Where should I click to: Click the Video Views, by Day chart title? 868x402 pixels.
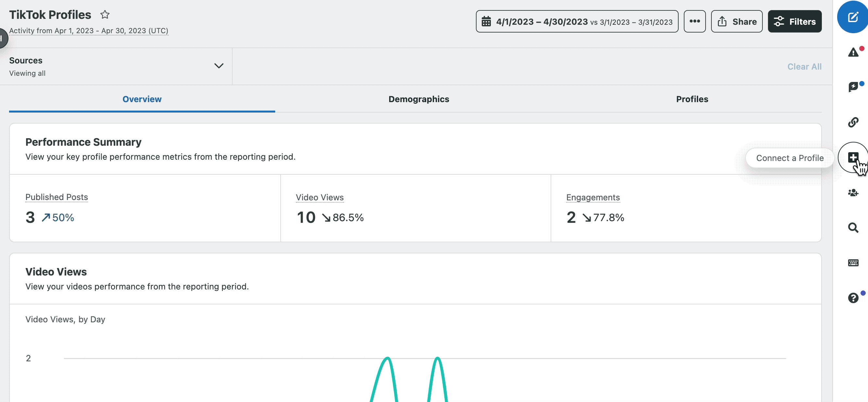[x=65, y=319]
